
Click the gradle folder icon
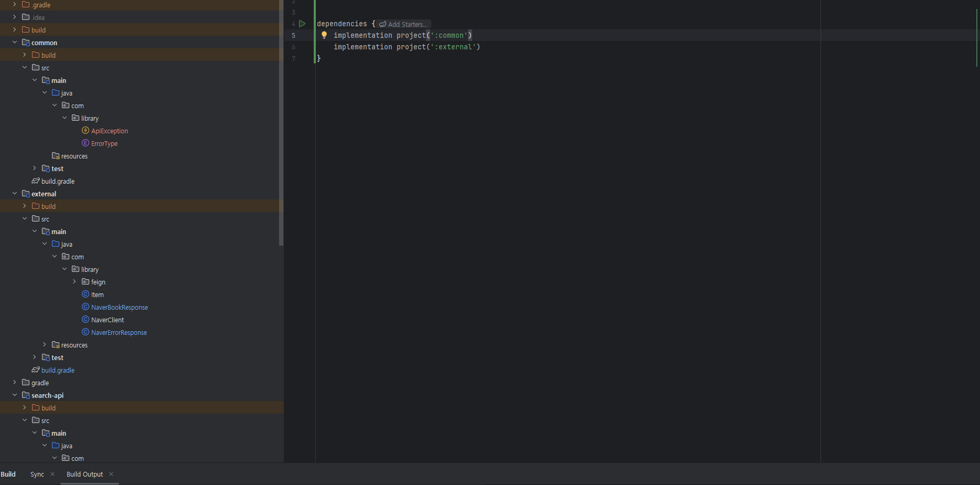click(x=26, y=382)
